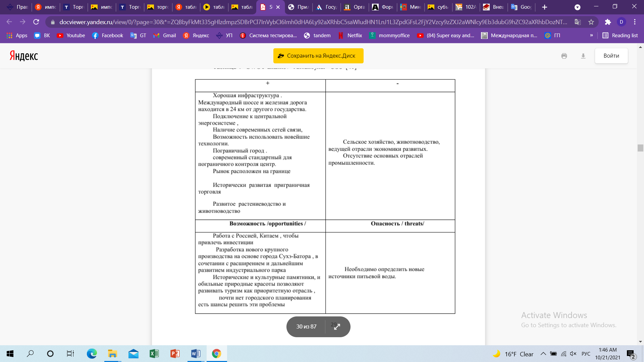The image size is (644, 362).
Task: Open Excel from the taskbar
Action: click(x=154, y=354)
